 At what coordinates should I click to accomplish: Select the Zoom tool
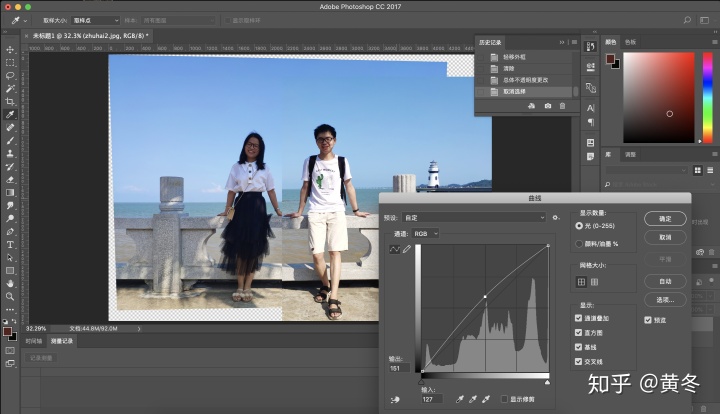[10, 297]
